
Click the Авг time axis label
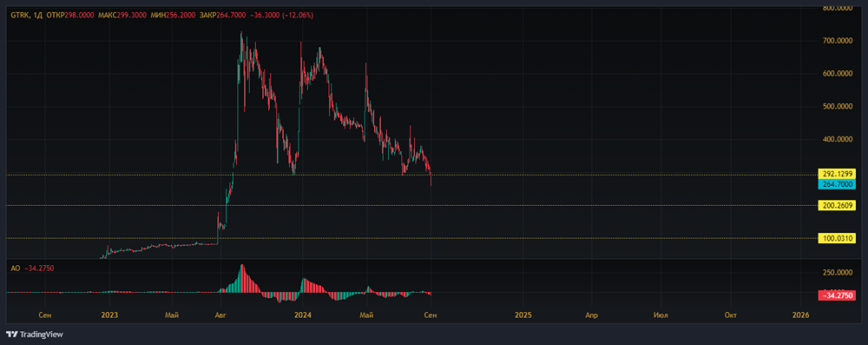[220, 315]
